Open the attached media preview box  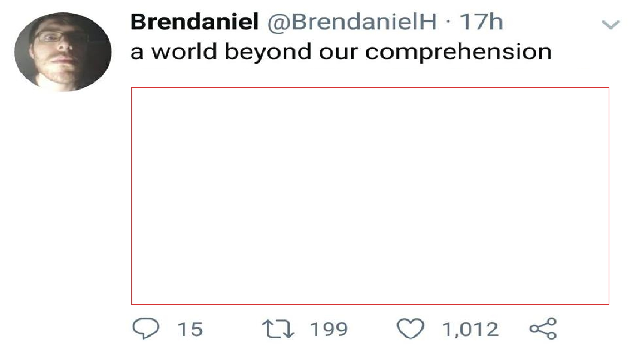[x=370, y=196]
